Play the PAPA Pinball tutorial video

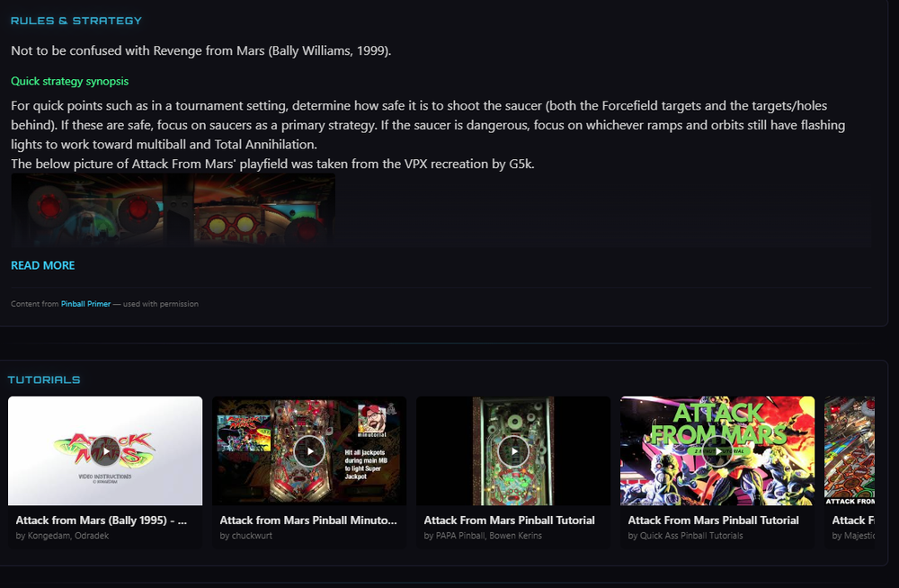point(513,451)
